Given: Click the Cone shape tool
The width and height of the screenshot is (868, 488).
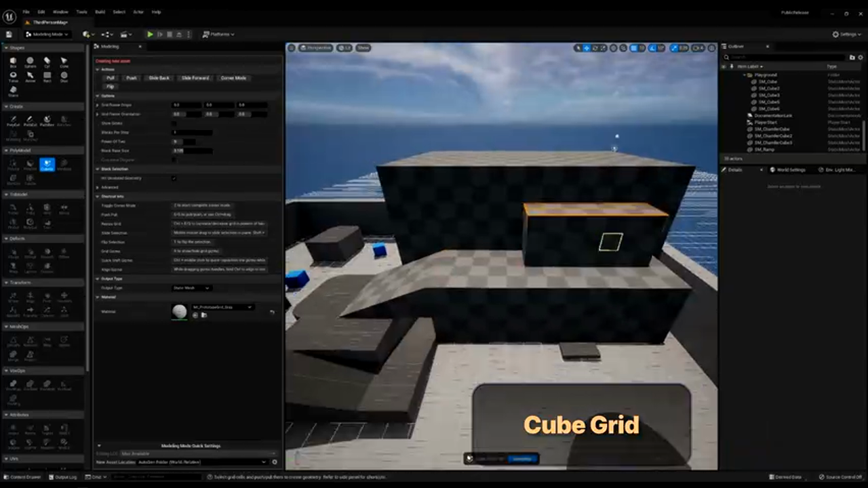Looking at the screenshot, I should click(64, 62).
